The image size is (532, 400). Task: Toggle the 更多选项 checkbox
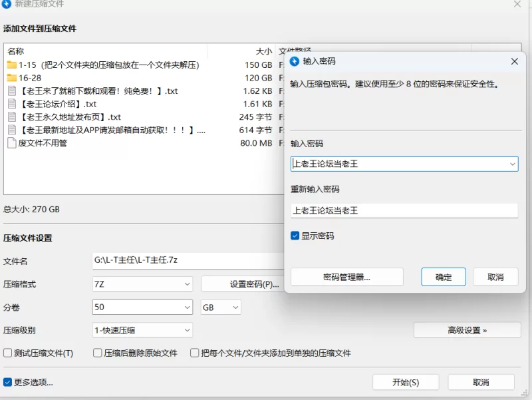[x=8, y=382]
